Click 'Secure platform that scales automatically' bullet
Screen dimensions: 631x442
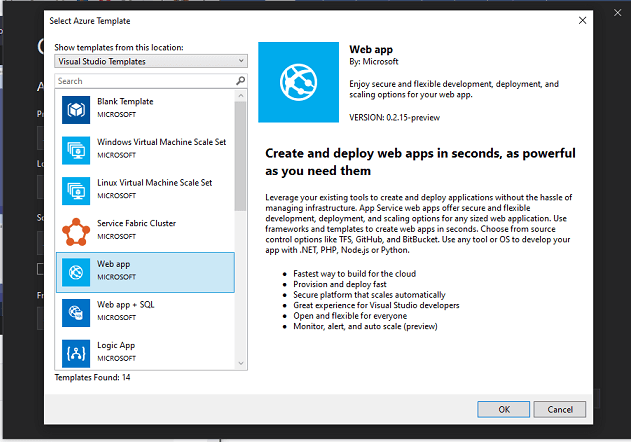pyautogui.click(x=369, y=295)
